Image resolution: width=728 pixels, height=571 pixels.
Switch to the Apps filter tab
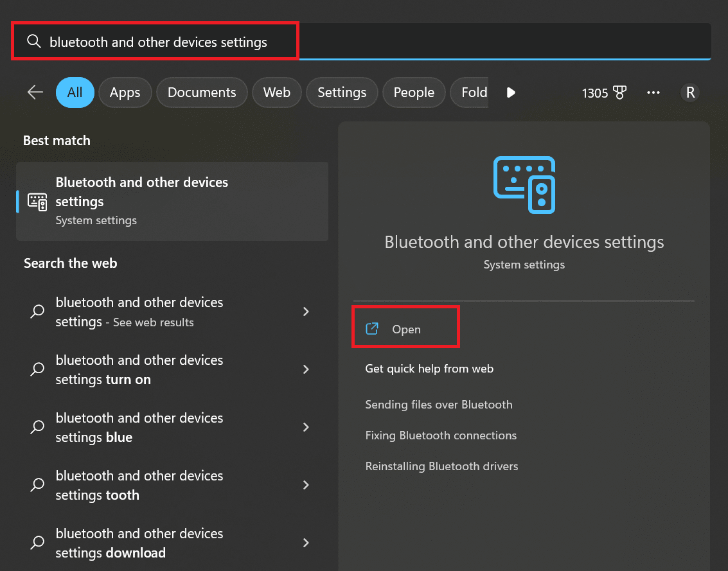(x=125, y=92)
